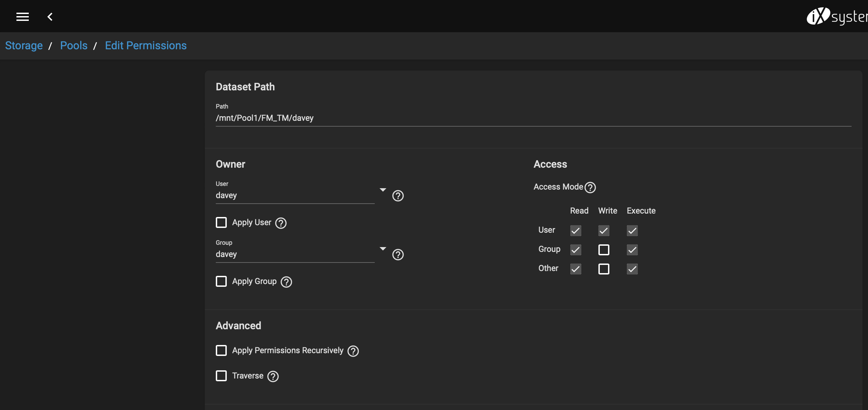Expand the Owner Group dropdown
Image resolution: width=868 pixels, height=410 pixels.
tap(383, 249)
